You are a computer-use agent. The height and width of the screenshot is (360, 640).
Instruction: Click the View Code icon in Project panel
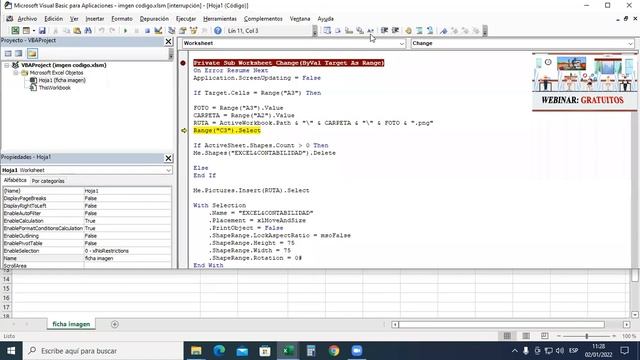pos(8,53)
